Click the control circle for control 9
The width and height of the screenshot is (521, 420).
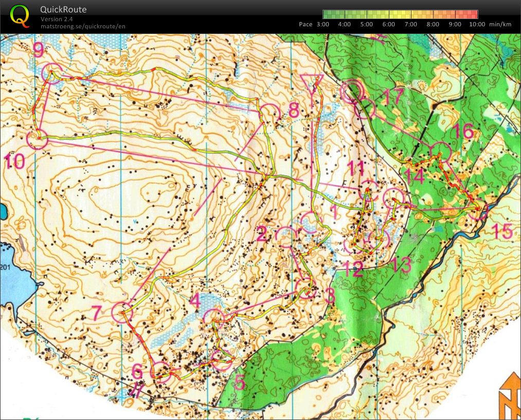(52, 74)
